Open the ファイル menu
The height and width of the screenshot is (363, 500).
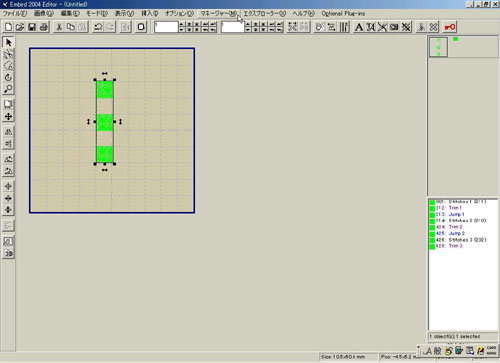(x=15, y=14)
